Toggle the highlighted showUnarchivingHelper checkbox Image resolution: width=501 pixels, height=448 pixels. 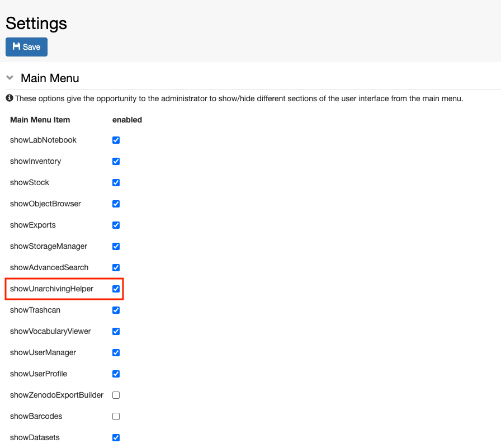coord(116,289)
